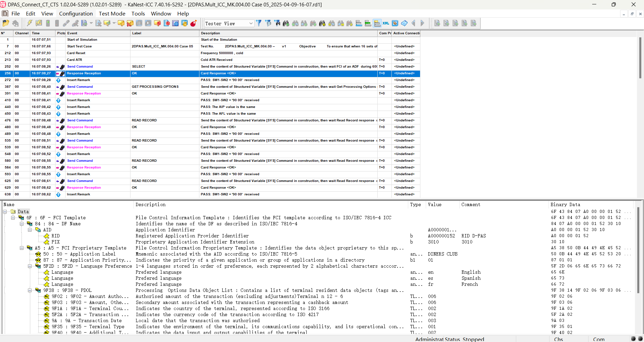Select the GET PROCESSING OPTIONS command row
Image resolution: width=644 pixels, height=342 pixels.
coord(155,87)
